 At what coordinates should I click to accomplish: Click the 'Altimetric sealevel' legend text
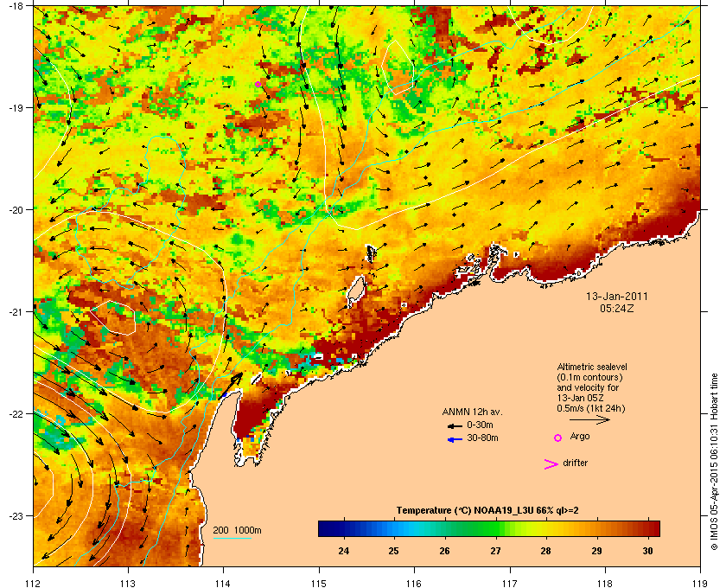(592, 367)
